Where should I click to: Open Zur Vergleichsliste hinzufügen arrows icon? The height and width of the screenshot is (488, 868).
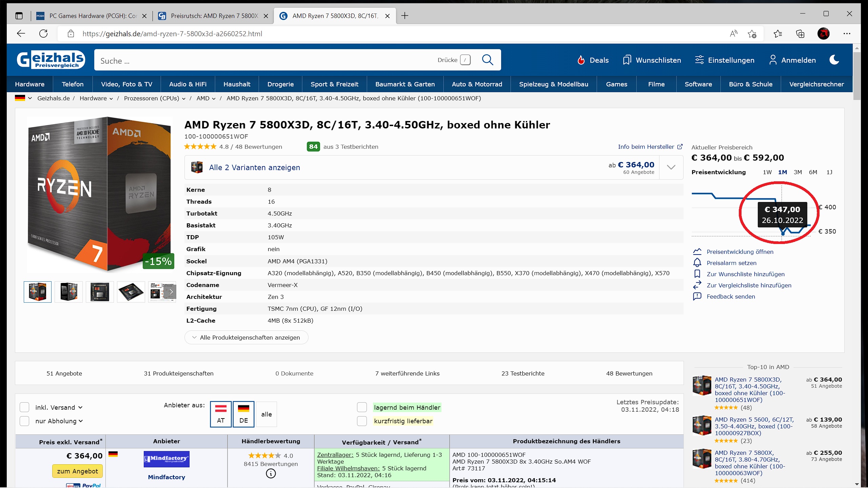(x=697, y=285)
